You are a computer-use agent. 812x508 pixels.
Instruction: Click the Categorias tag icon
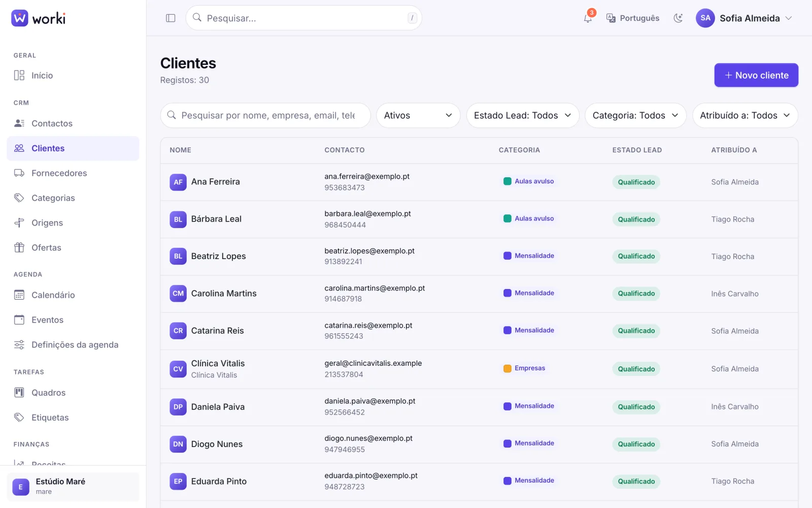click(x=19, y=198)
